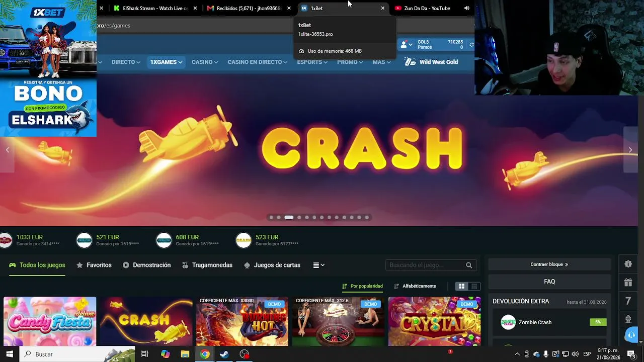The height and width of the screenshot is (362, 644).
Task: Expand the DIRECTO menu
Action: pos(126,62)
